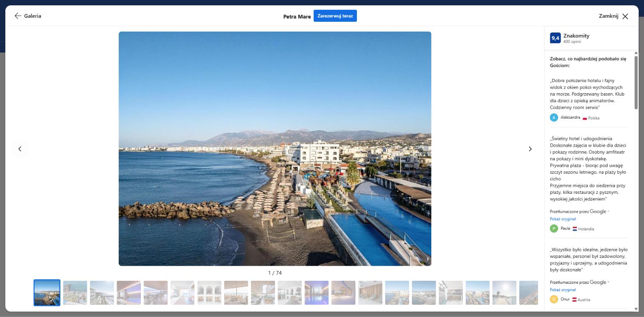Click the Zamknij text to close gallery
644x317 pixels.
pos(609,16)
